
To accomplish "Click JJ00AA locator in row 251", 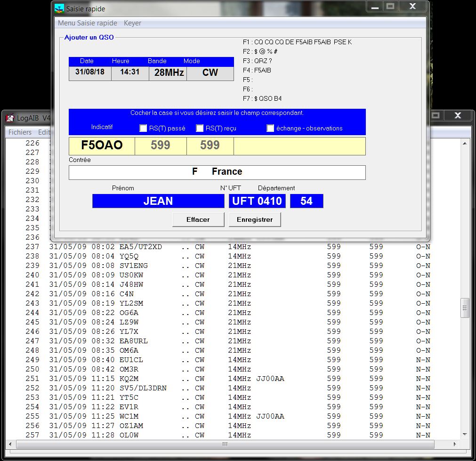I will 270,379.
